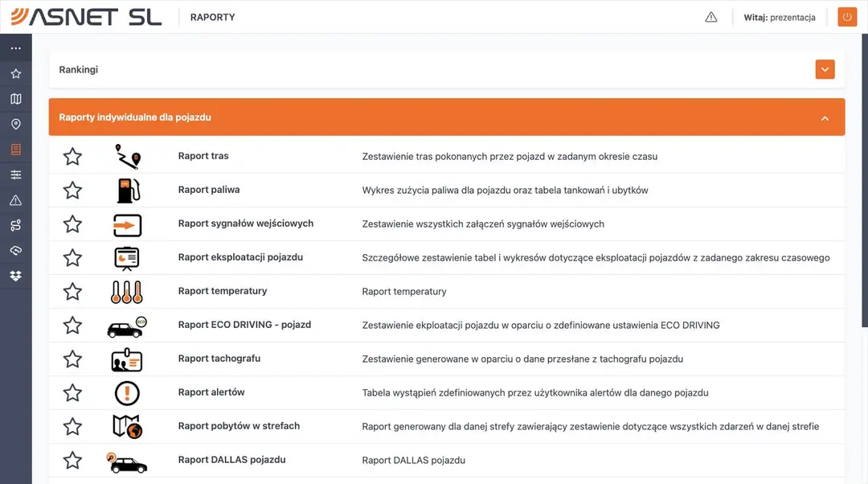Viewport: 868px width, 484px height.
Task: Click the three-dots menu icon in sidebar
Action: point(15,48)
